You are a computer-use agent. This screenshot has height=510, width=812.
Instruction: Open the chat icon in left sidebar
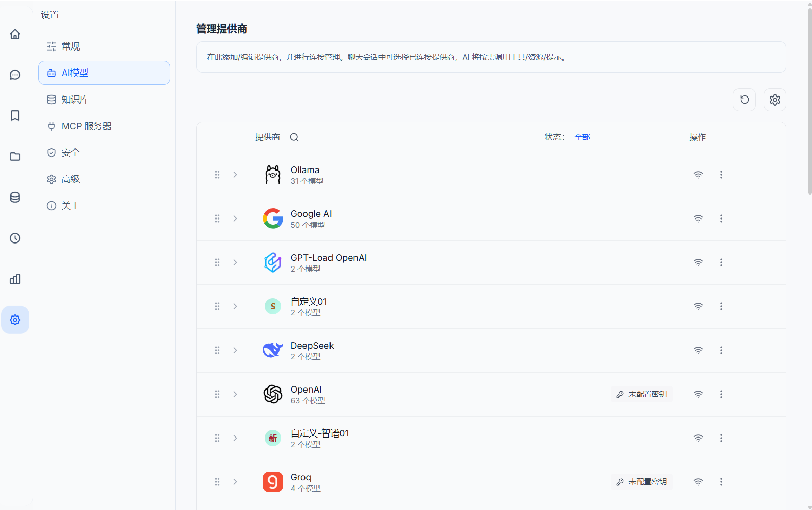(x=15, y=75)
